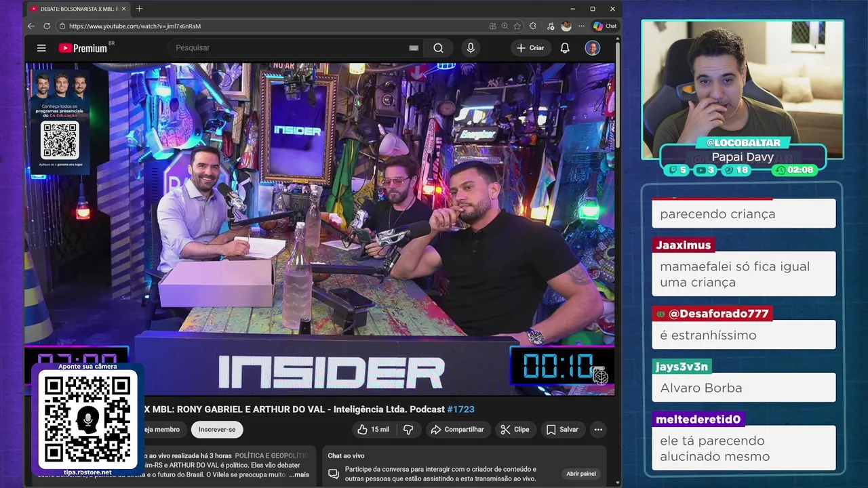Open browser media control music icon
Screen dimensions: 868x488
click(x=550, y=26)
